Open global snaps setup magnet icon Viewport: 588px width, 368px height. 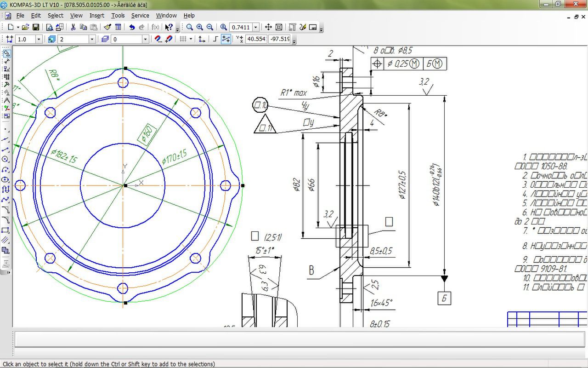tap(158, 39)
